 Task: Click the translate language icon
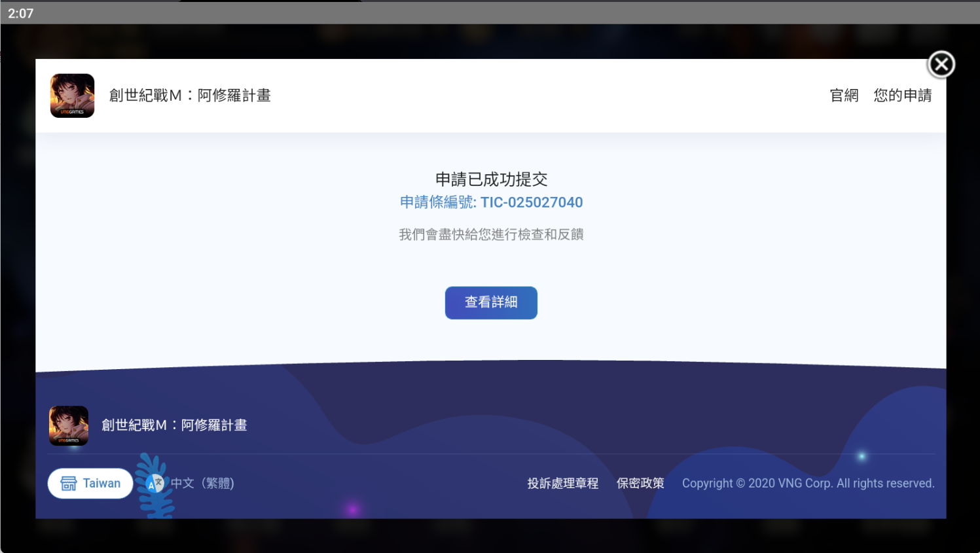[x=155, y=484]
